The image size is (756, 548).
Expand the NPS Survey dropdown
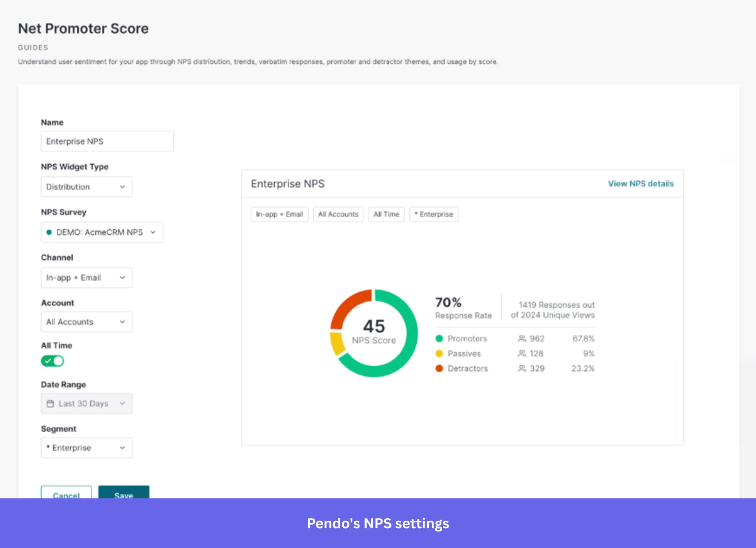[x=102, y=232]
